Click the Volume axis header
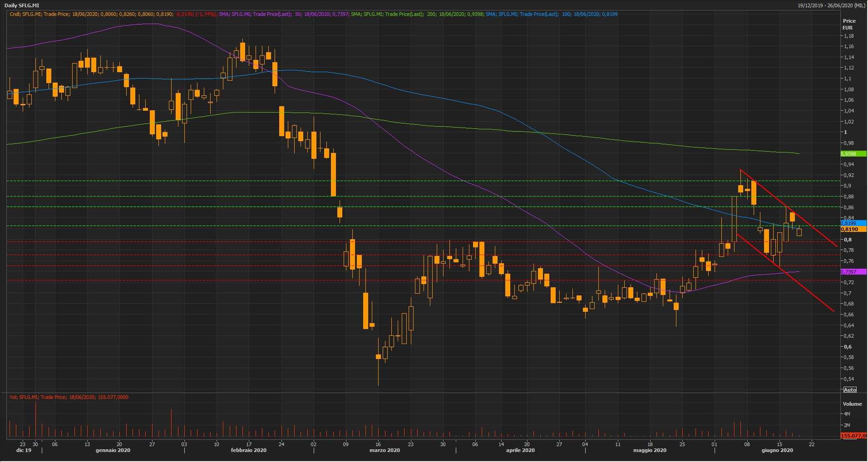 coord(852,404)
